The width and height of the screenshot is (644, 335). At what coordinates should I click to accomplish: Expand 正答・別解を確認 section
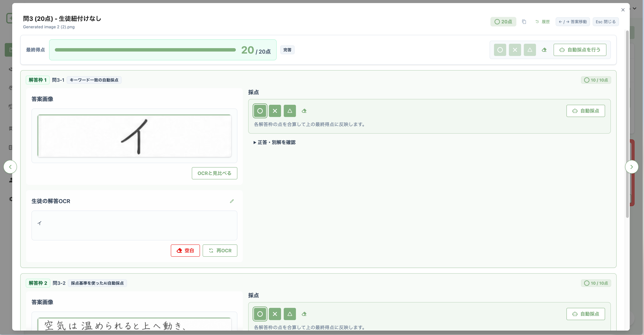tap(274, 142)
